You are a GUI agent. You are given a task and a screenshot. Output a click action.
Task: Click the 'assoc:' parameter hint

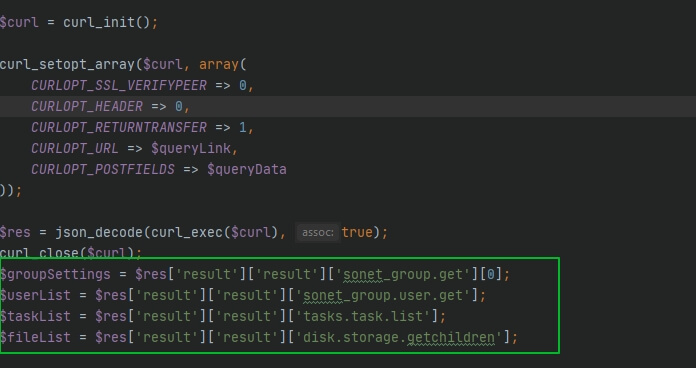[x=318, y=233]
